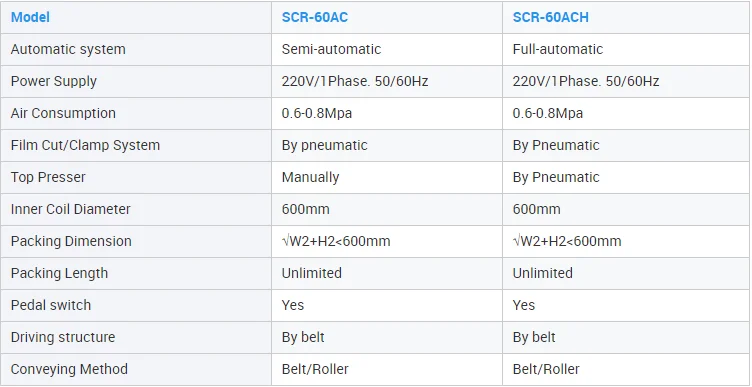The height and width of the screenshot is (387, 752).
Task: Click Belt/Roller under SCR-60ACH
Action: (546, 369)
